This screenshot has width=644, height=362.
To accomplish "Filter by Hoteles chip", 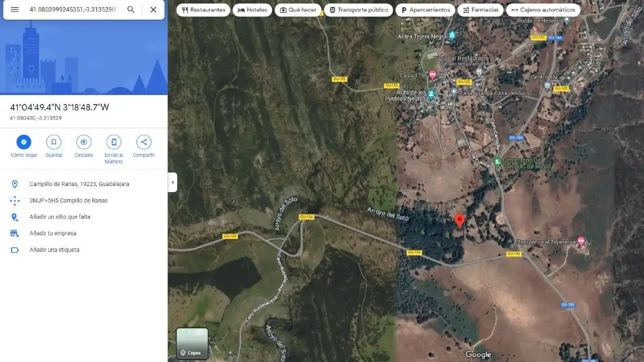I will [252, 10].
